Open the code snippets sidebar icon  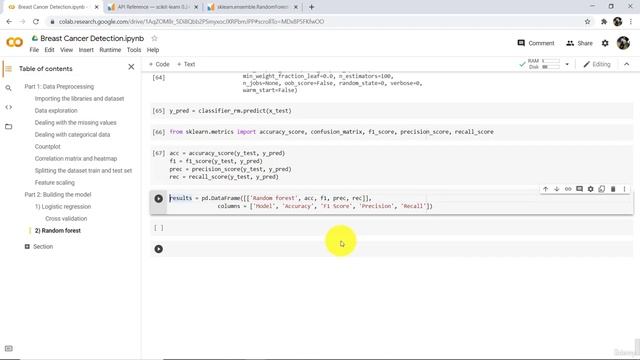pos(8,107)
